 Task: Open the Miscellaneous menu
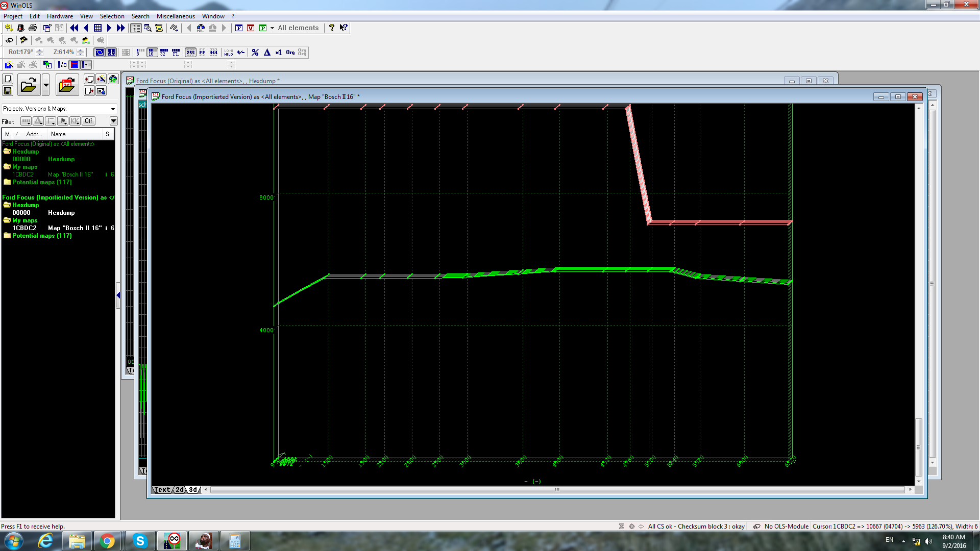(x=176, y=16)
